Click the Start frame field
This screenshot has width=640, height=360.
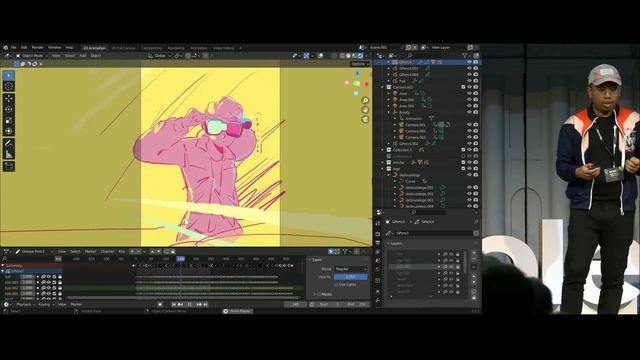[x=329, y=304]
